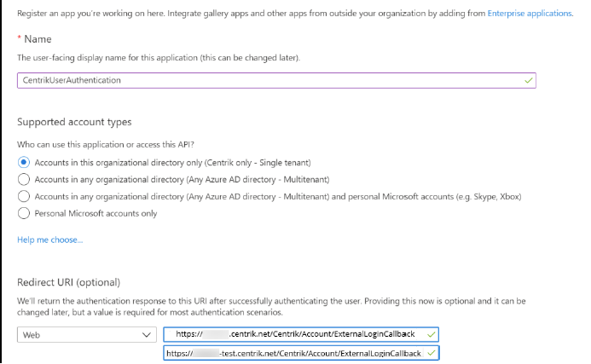Select Accounts in this organizational directory only

[24, 162]
